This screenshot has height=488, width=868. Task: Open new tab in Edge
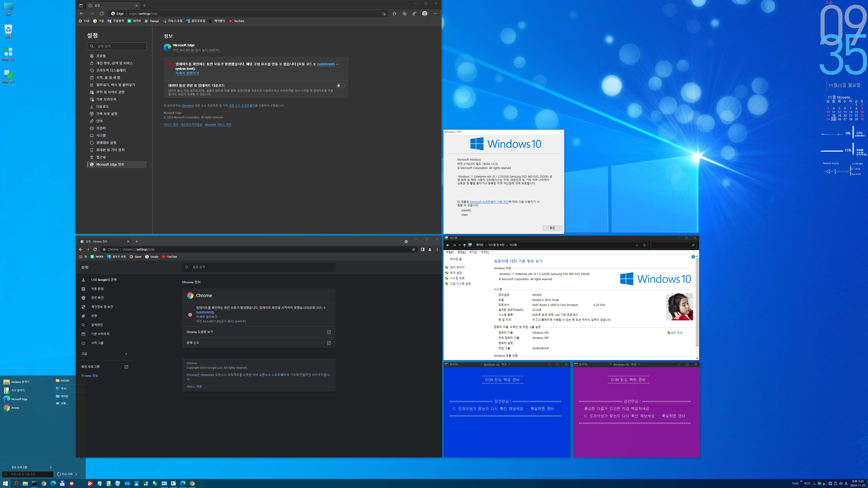[144, 5]
